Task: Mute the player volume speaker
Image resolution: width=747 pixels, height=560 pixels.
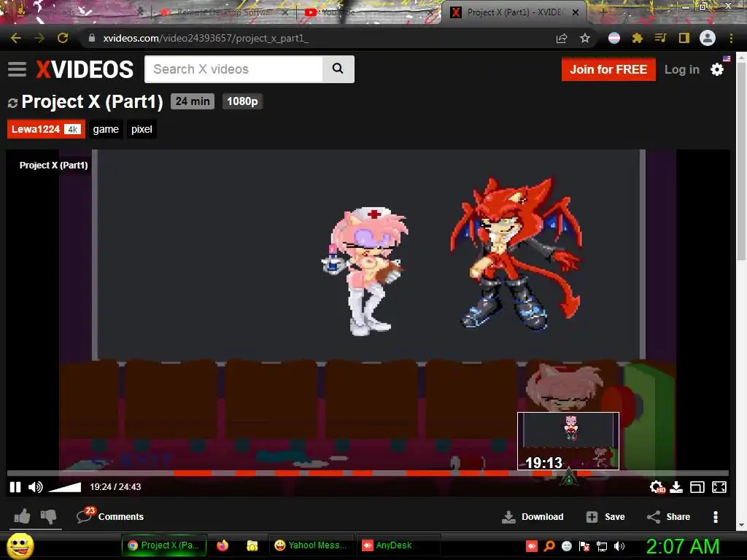Action: coord(35,486)
